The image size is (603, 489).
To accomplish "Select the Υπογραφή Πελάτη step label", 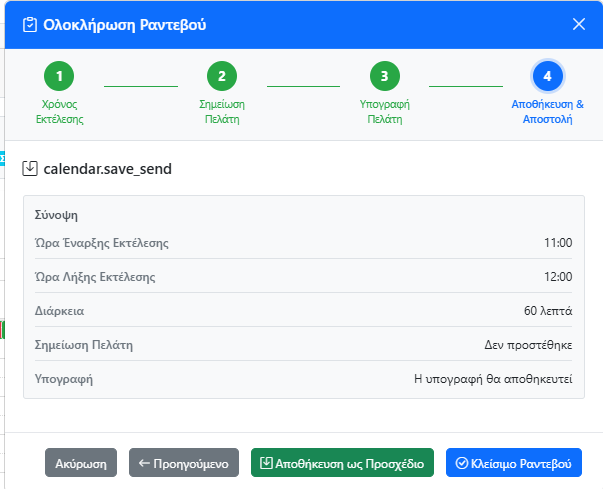I will [384, 111].
